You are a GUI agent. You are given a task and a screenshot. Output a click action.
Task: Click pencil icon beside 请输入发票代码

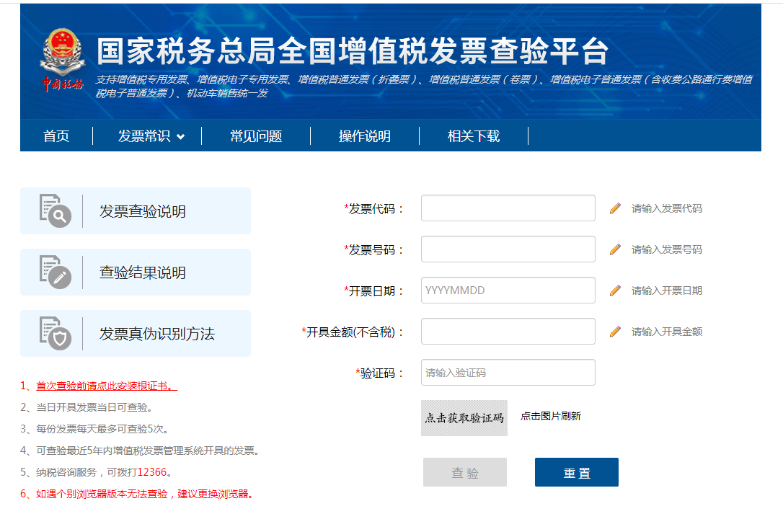point(615,208)
